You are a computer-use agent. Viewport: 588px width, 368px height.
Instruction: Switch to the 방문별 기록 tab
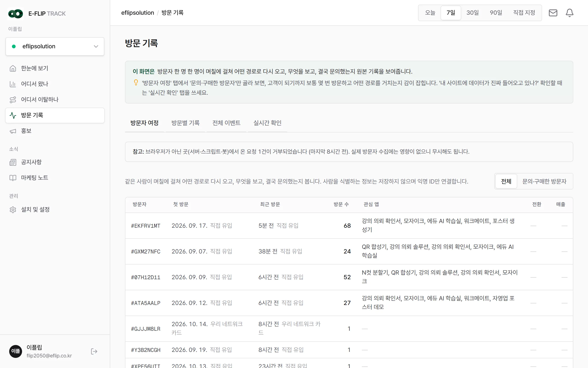[x=185, y=123]
